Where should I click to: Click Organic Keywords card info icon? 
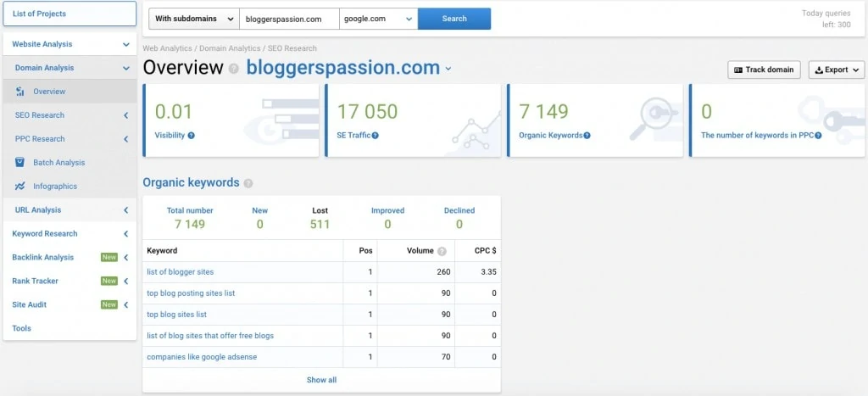tap(587, 135)
